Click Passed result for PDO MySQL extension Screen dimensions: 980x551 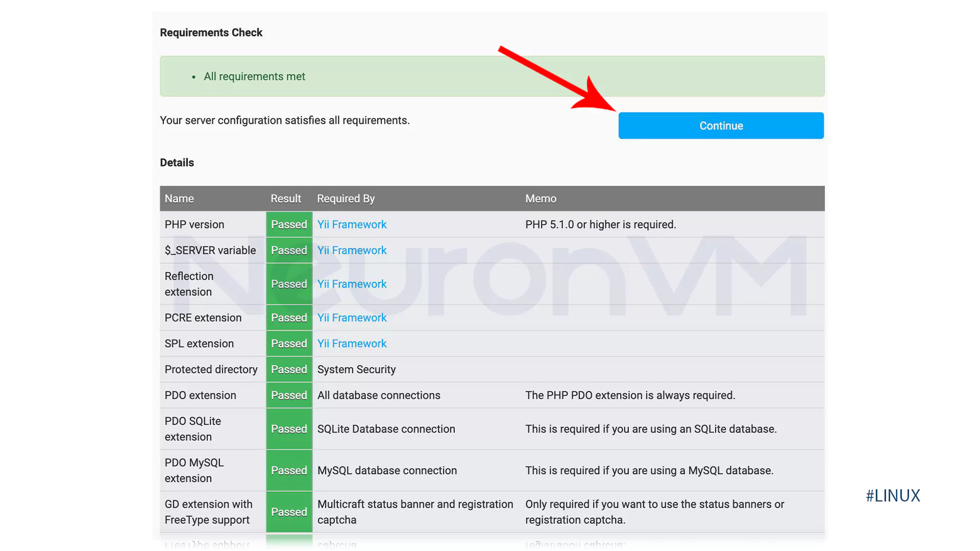(289, 470)
